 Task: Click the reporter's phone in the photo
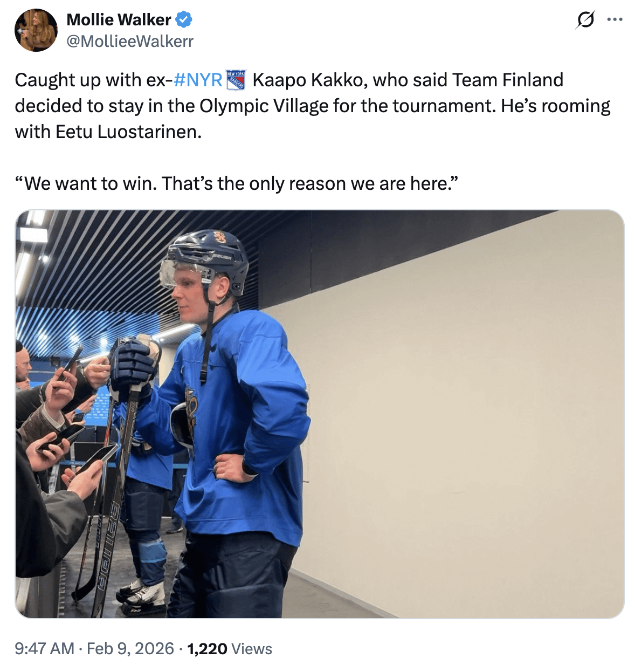[x=96, y=457]
